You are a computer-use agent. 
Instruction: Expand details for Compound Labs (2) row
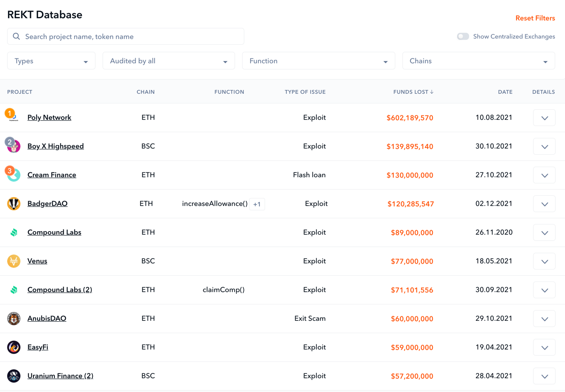[544, 290]
